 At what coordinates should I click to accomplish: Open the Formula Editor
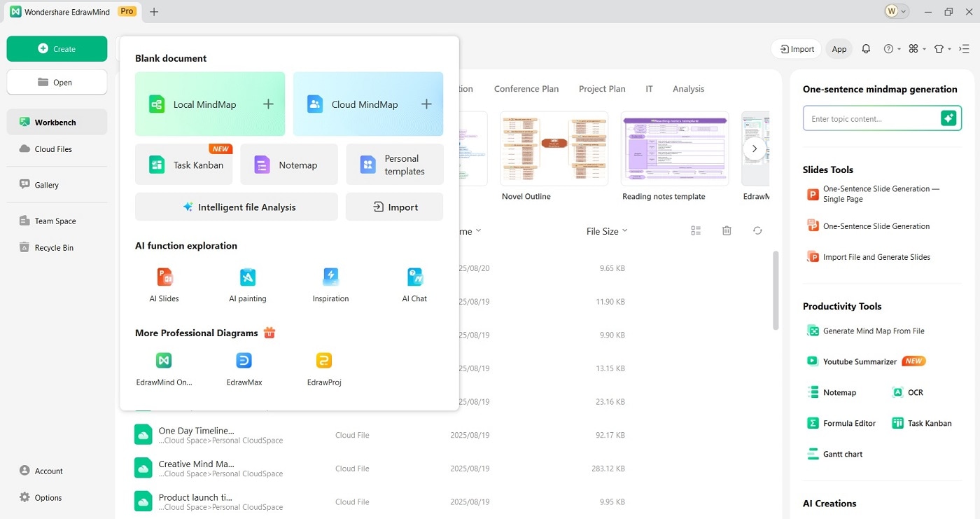pyautogui.click(x=841, y=423)
